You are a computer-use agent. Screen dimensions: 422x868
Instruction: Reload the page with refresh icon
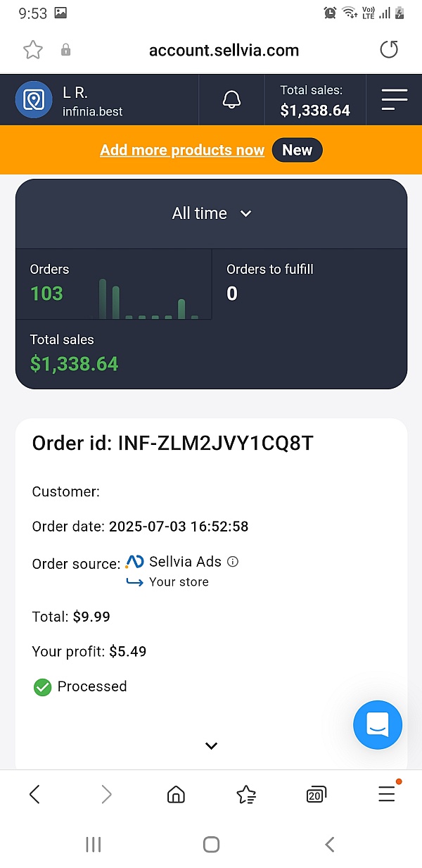[x=388, y=50]
